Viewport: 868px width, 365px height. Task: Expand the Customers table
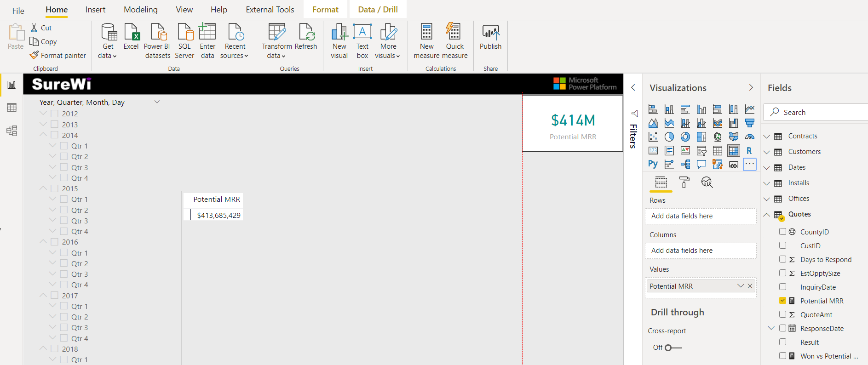[767, 152]
